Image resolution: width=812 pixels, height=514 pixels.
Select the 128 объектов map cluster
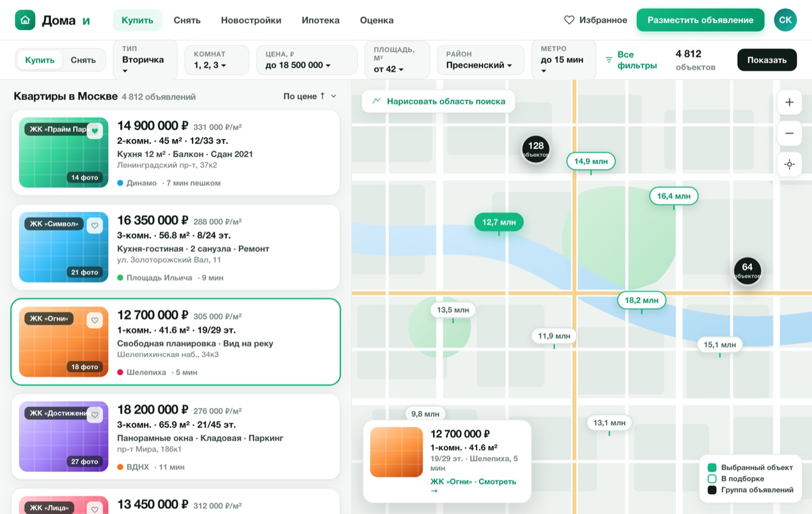(536, 149)
